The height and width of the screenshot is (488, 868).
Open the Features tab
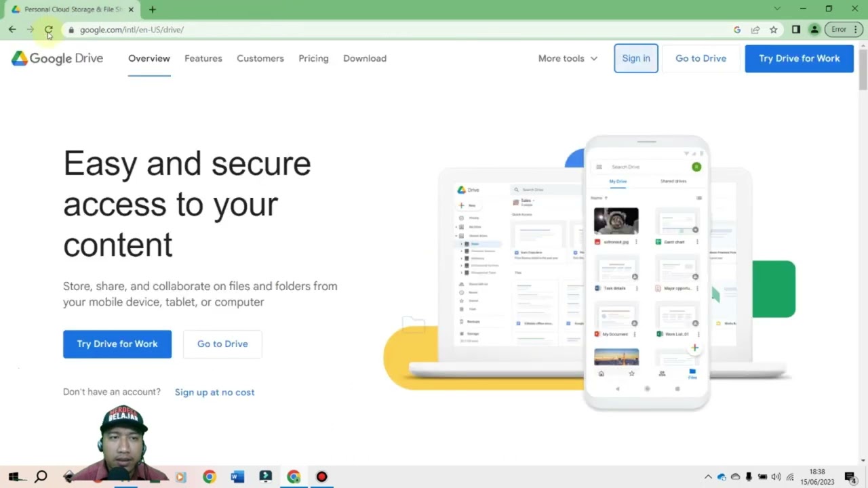pos(203,58)
